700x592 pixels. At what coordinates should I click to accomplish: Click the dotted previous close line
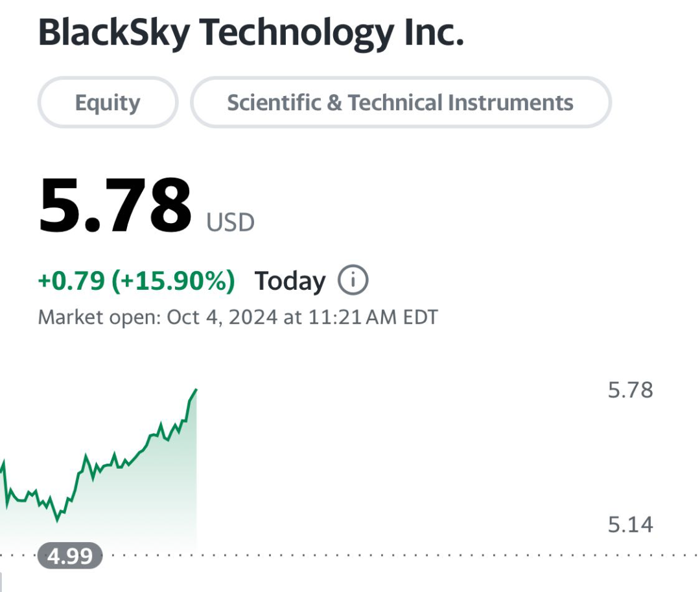tap(402, 556)
